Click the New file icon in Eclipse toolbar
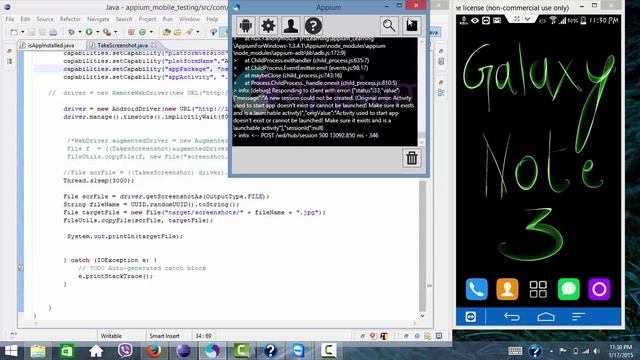Viewport: 640px width, 360px height. click(x=14, y=32)
